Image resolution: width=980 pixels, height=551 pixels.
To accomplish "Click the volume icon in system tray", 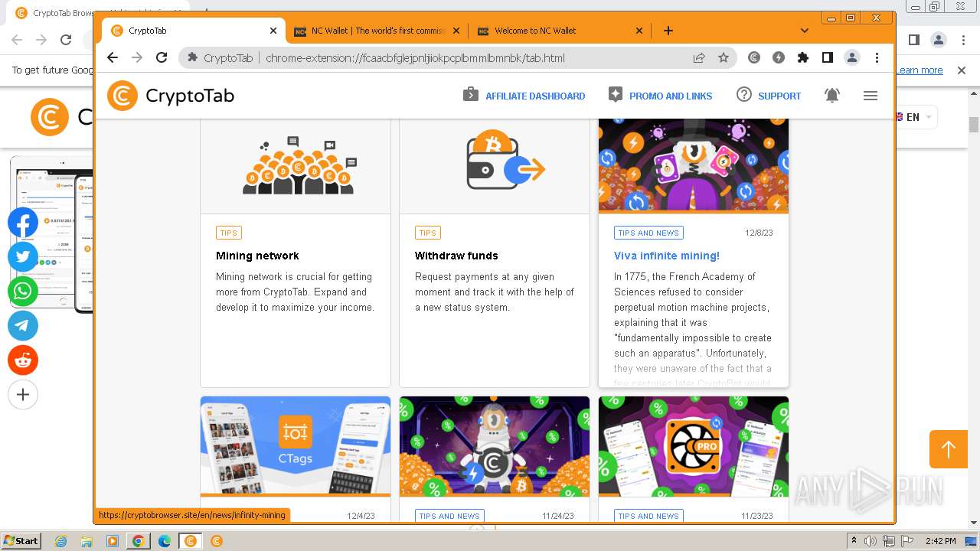I will pos(871,541).
